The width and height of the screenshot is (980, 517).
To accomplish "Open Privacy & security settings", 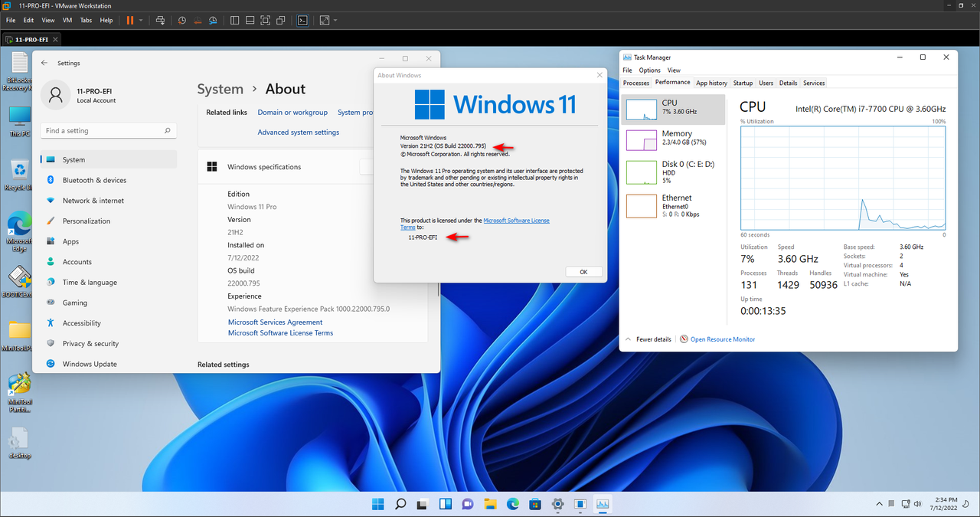I will (x=109, y=343).
